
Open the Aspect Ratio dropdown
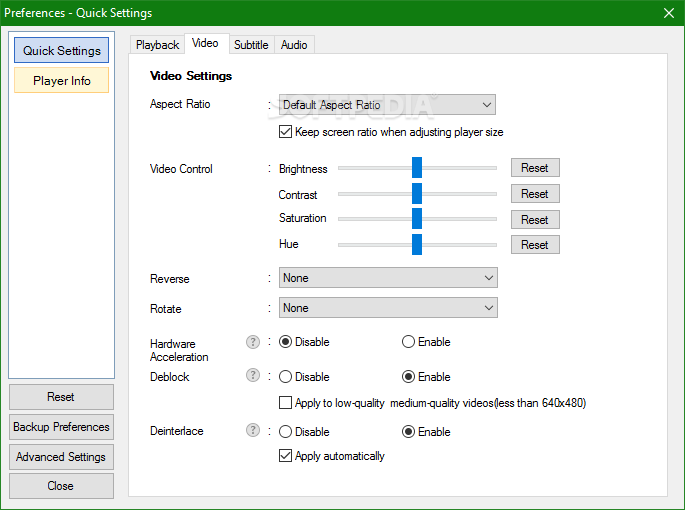coord(387,105)
